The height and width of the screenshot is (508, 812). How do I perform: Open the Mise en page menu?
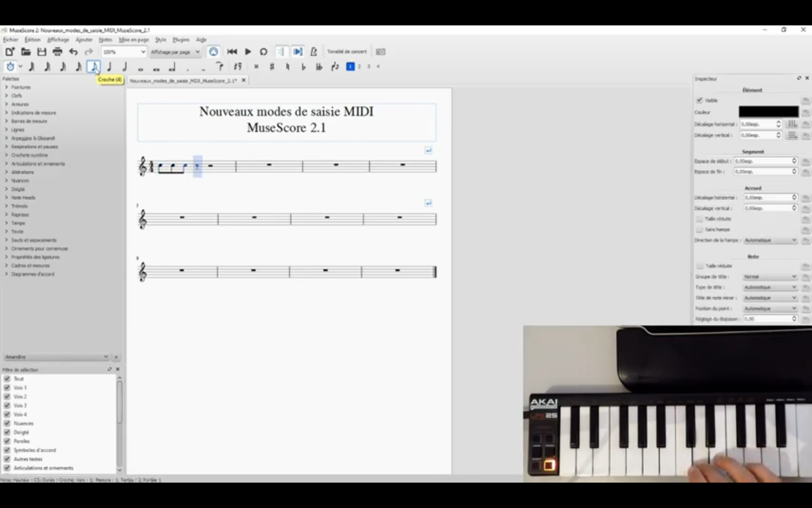[134, 39]
